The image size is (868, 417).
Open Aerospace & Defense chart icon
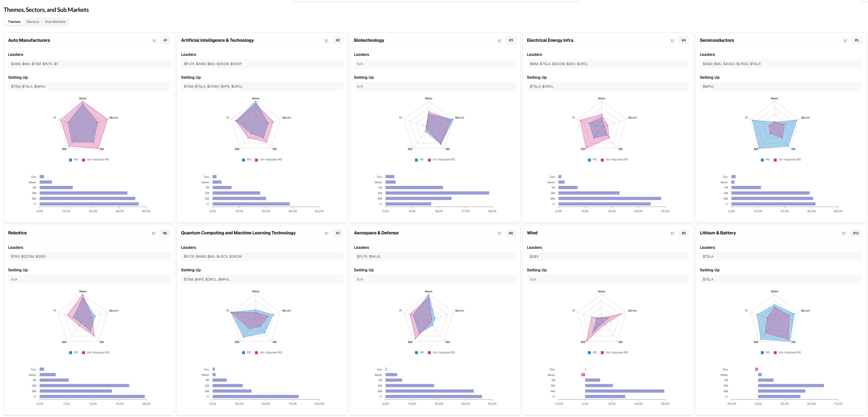[500, 233]
